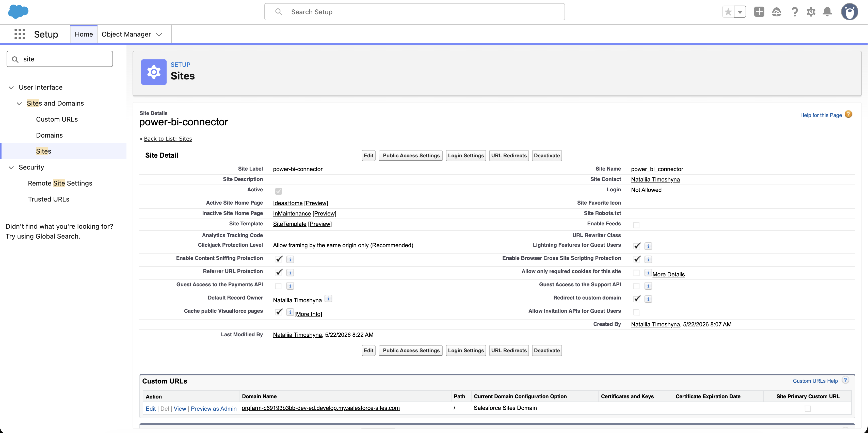
Task: Open the Setup gear menu
Action: [811, 12]
